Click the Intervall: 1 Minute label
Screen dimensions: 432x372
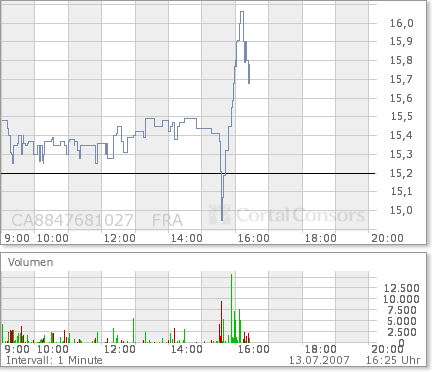(x=54, y=360)
